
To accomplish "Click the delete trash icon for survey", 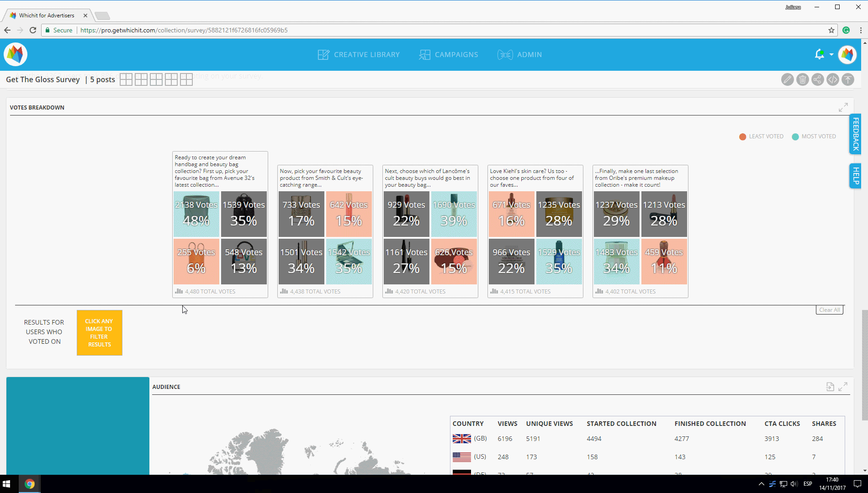I will (x=802, y=79).
